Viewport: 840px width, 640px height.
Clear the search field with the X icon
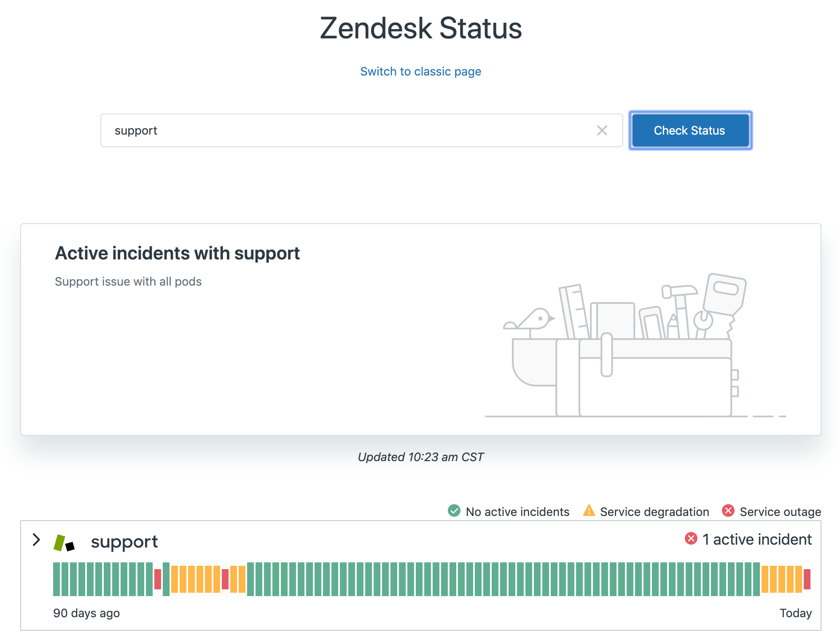[602, 130]
